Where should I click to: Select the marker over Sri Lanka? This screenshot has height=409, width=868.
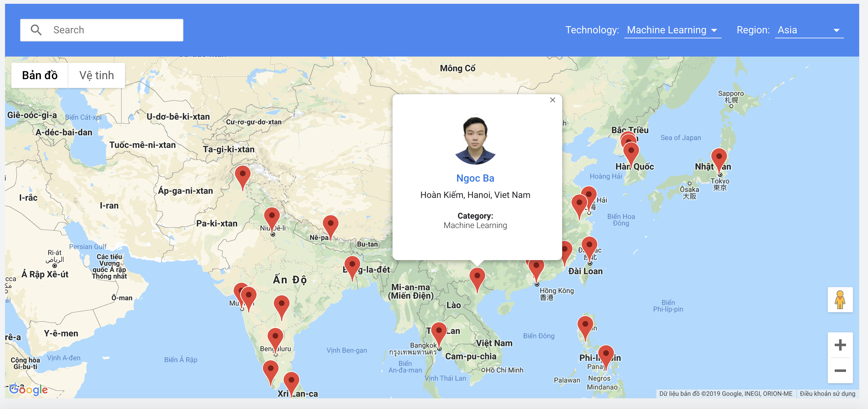(x=291, y=382)
